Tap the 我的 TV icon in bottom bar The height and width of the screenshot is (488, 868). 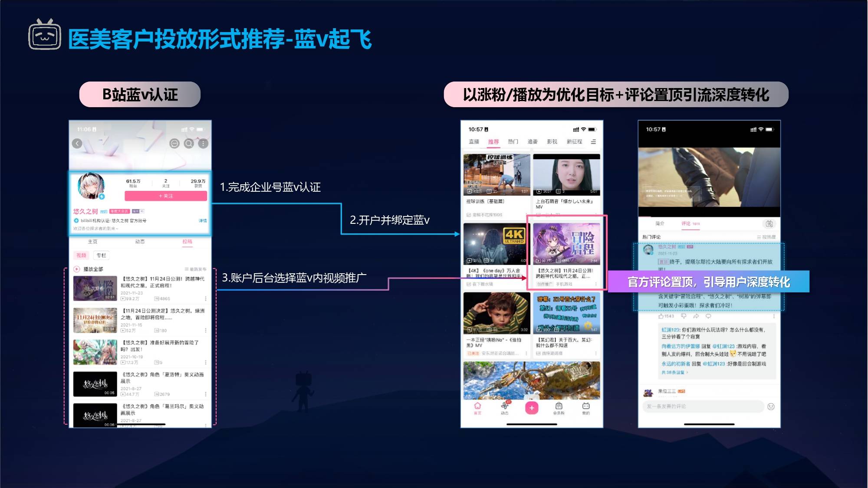tap(586, 408)
